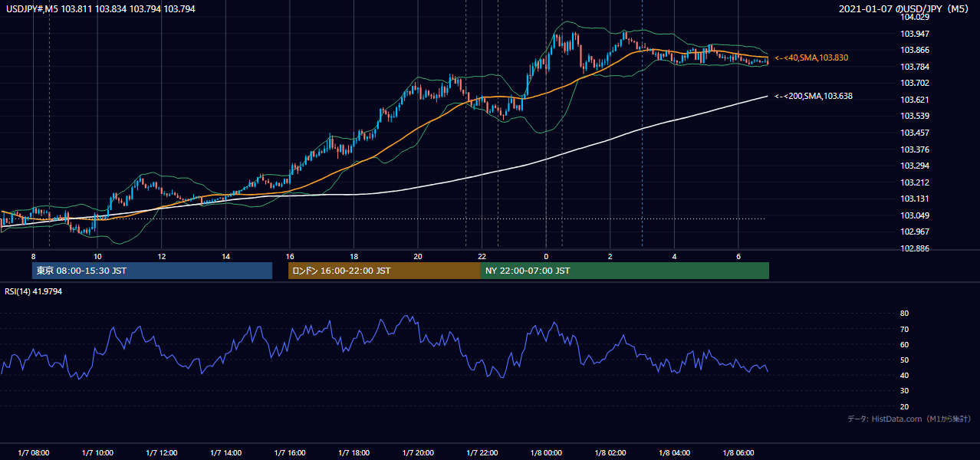Click RSI axis level 20
The width and height of the screenshot is (980, 460).
click(904, 406)
